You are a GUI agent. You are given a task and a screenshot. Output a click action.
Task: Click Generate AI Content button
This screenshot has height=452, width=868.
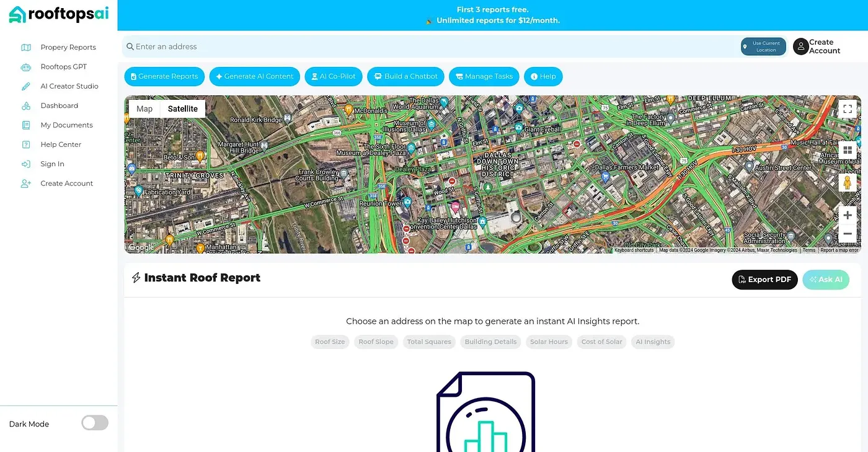pyautogui.click(x=255, y=76)
